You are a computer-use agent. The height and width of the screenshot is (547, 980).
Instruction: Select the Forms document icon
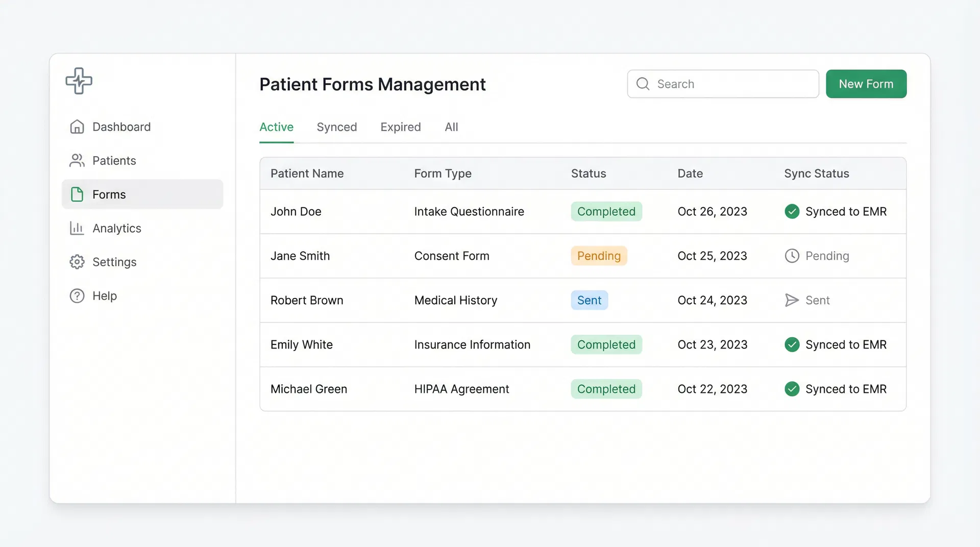(x=77, y=194)
